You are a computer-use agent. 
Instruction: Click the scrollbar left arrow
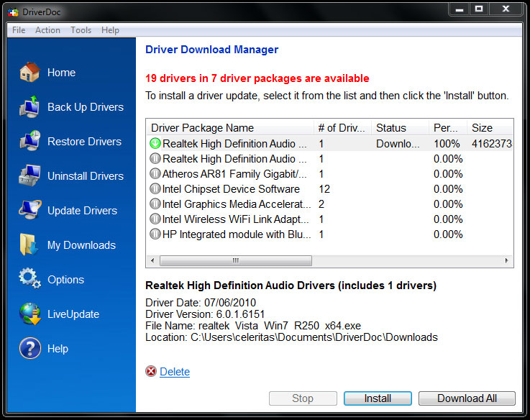152,260
